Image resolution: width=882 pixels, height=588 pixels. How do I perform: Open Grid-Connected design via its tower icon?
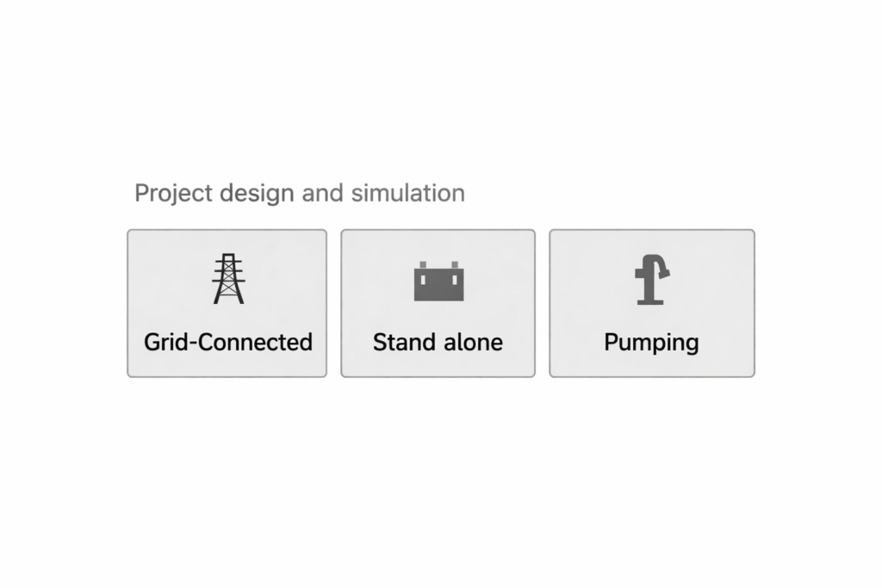tap(228, 279)
